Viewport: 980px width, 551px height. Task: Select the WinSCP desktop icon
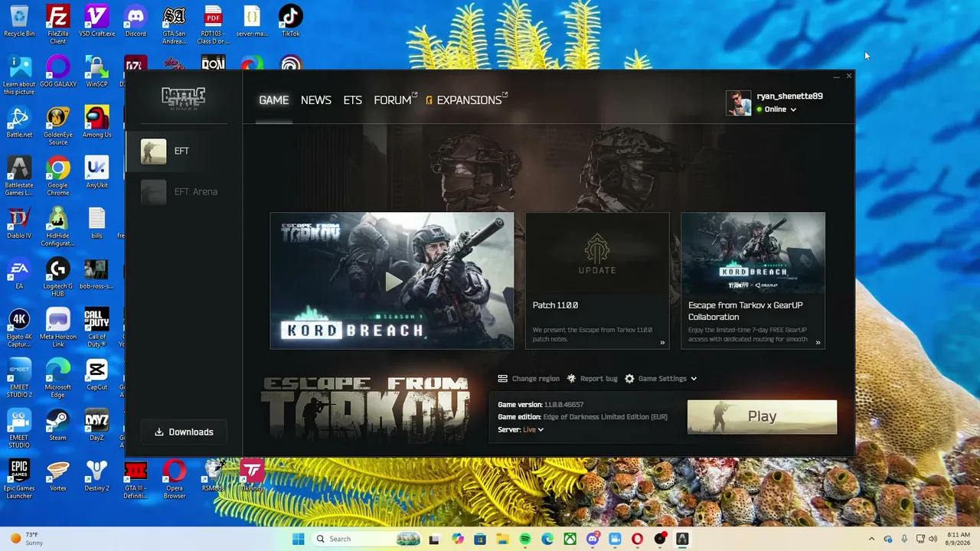click(96, 72)
